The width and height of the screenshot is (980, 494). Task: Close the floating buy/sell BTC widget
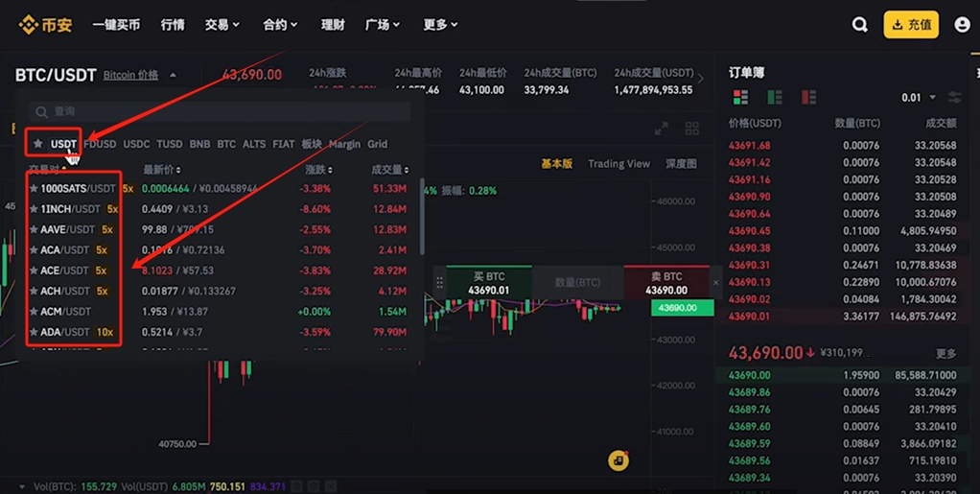[715, 283]
